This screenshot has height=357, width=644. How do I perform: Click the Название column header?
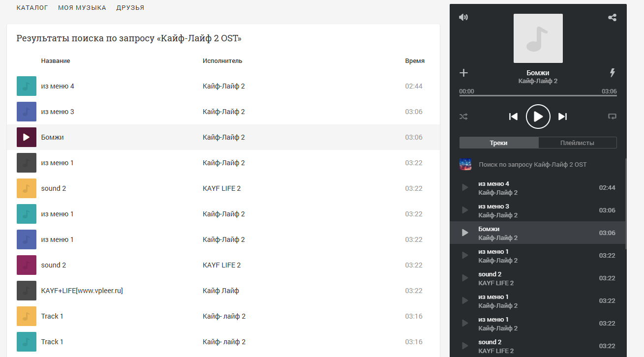(56, 61)
